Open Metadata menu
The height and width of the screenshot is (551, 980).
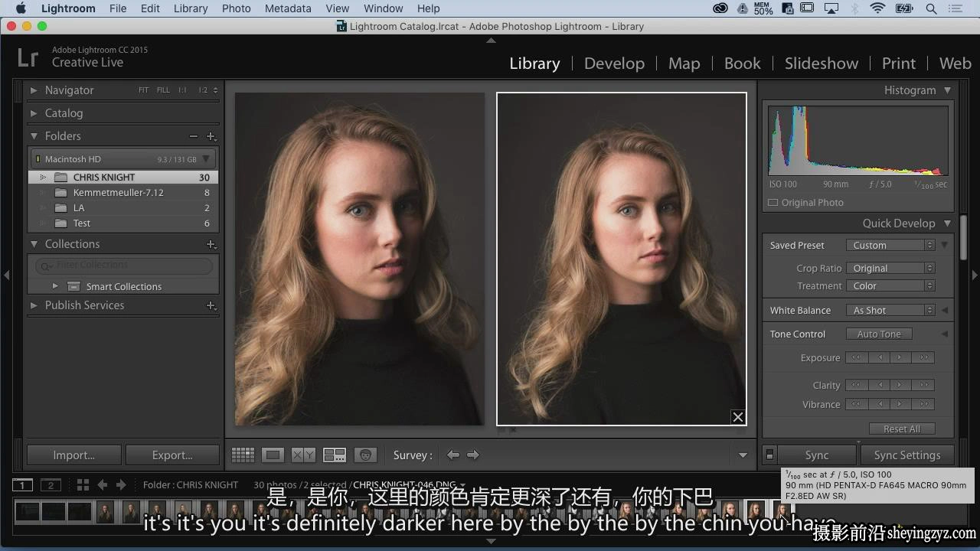point(288,8)
